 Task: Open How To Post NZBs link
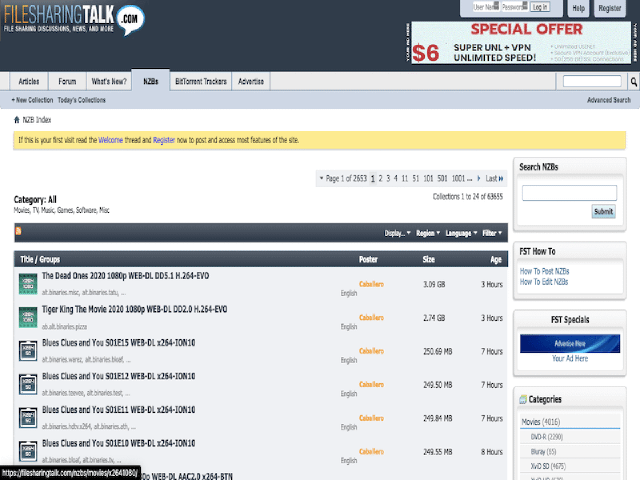click(544, 271)
